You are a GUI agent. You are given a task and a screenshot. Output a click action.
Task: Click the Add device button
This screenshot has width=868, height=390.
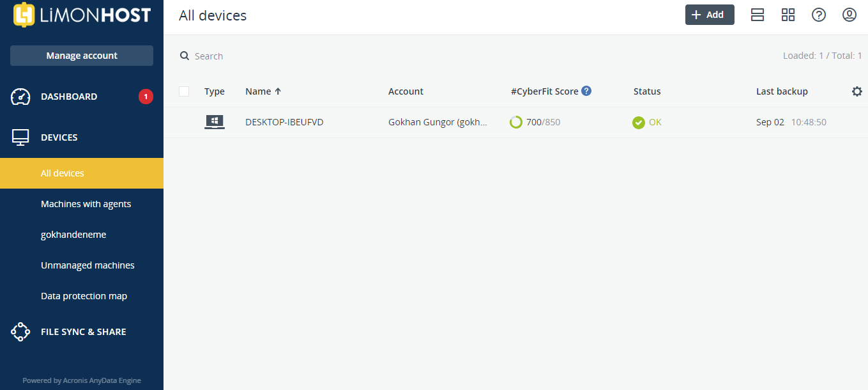coord(710,15)
